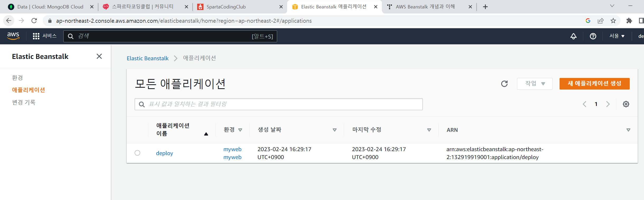Image resolution: width=644 pixels, height=200 pixels.
Task: Open the help question mark icon
Action: tap(593, 36)
